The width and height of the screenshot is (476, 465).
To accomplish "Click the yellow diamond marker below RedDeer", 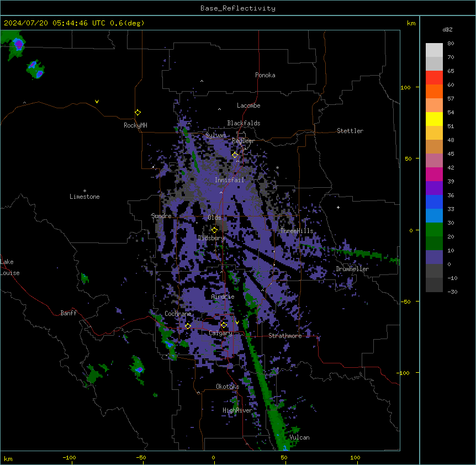I will point(235,155).
